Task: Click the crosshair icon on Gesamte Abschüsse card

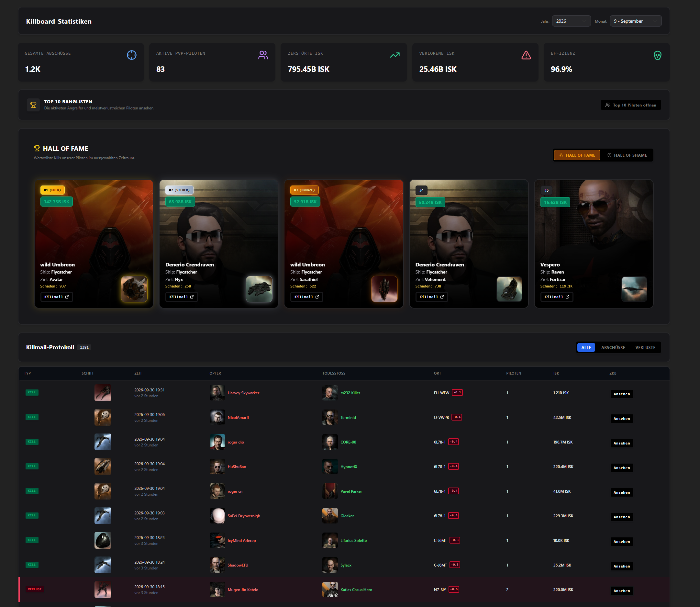Action: [131, 55]
